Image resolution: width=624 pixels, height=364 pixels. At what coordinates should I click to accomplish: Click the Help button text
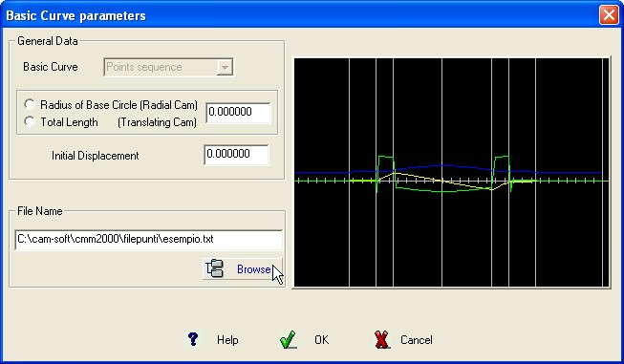(227, 340)
